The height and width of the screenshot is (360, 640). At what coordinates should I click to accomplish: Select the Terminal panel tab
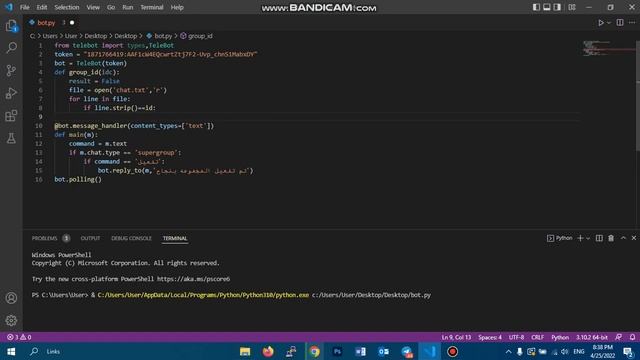coord(175,238)
